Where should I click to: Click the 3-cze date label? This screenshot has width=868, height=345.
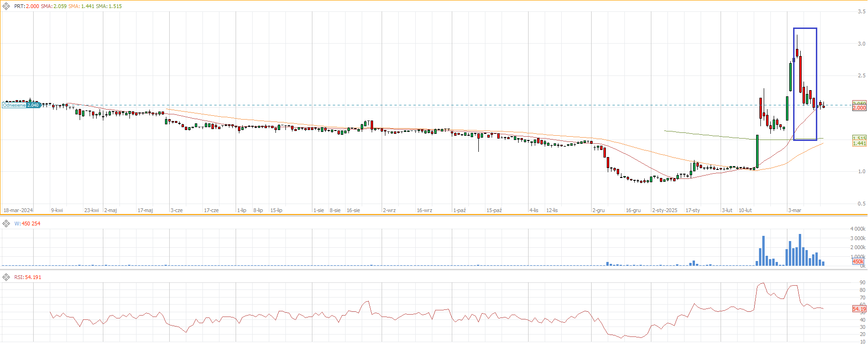click(x=176, y=210)
